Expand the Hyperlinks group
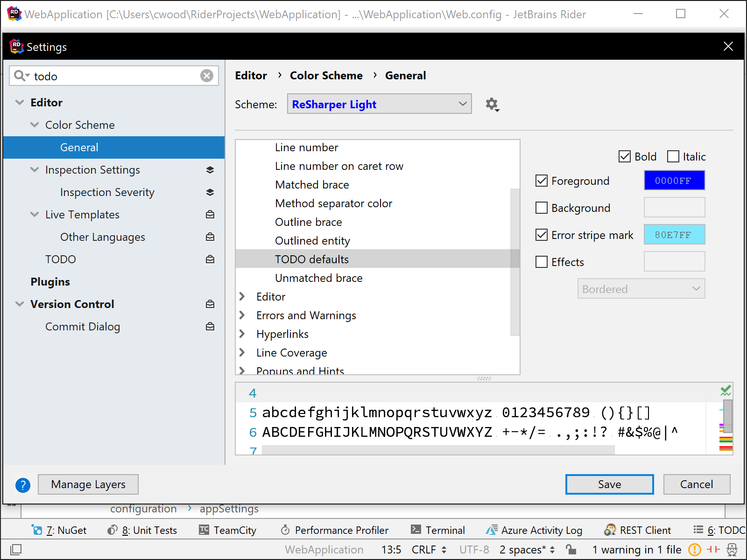The height and width of the screenshot is (560, 747). (242, 334)
